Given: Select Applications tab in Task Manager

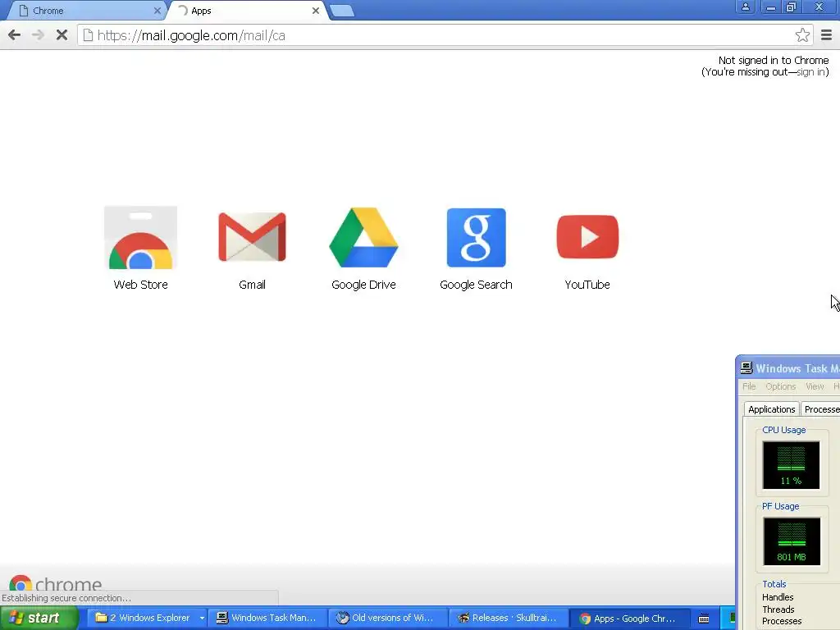Looking at the screenshot, I should pos(771,409).
